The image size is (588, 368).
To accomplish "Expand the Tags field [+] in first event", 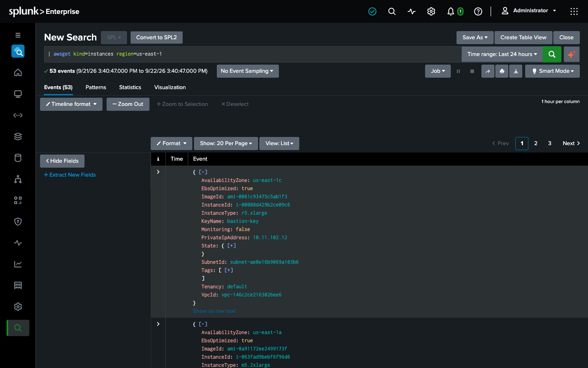I will [x=229, y=270].
